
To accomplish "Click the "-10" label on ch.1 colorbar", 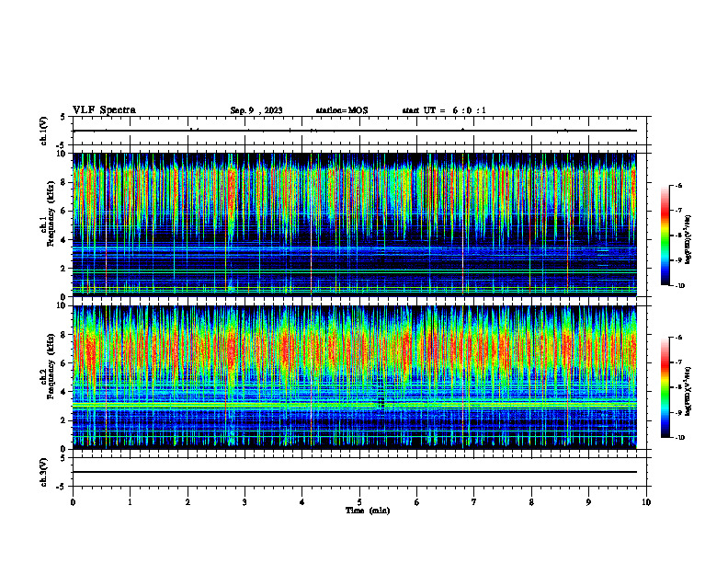I will [679, 286].
